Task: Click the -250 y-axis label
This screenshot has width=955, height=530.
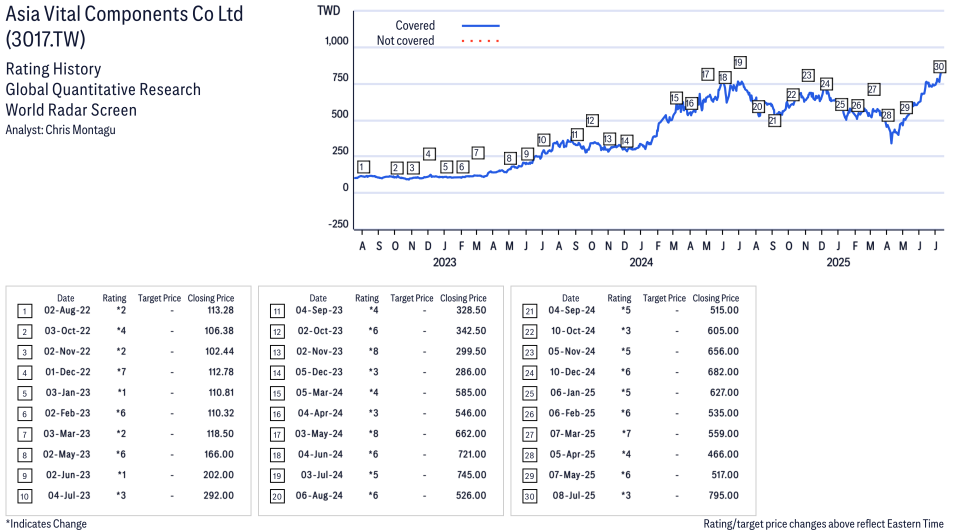Action: [339, 224]
